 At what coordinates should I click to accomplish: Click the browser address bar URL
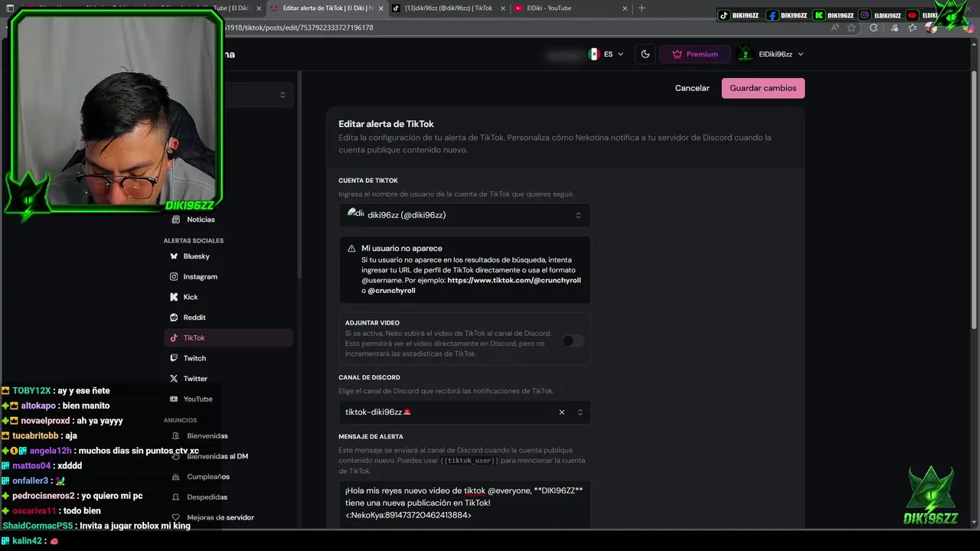pos(299,28)
